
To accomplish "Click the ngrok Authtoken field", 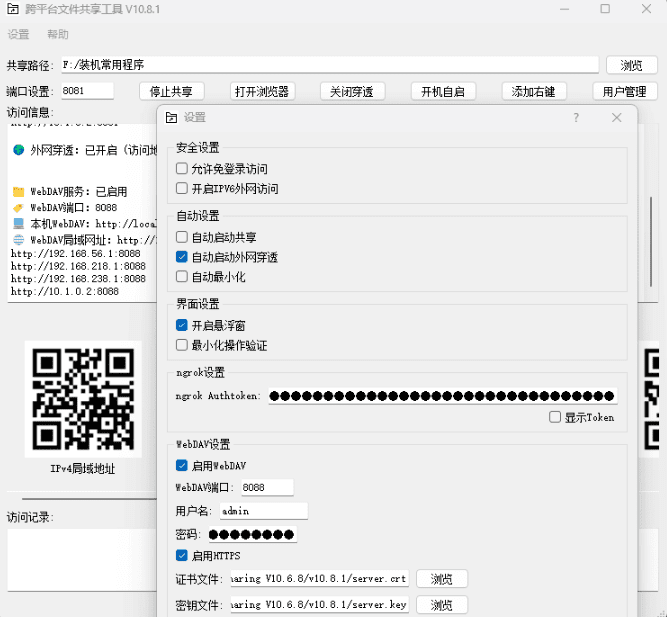I will point(442,396).
